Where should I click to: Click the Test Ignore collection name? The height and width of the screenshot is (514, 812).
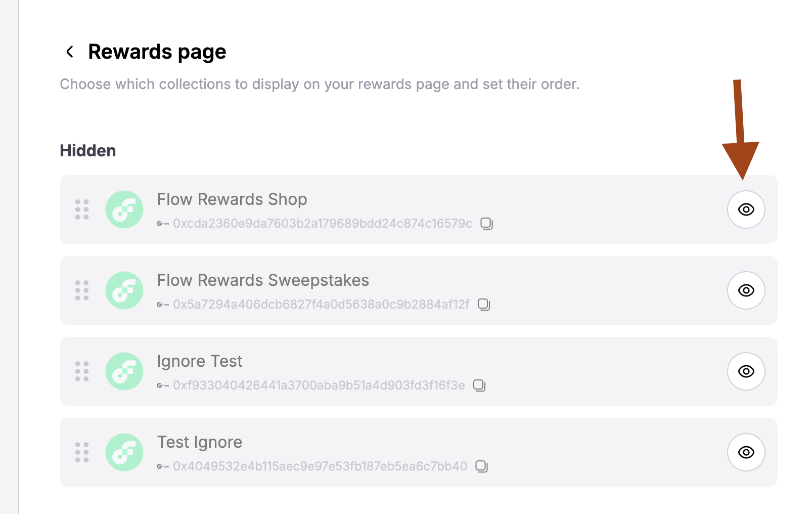pos(199,442)
